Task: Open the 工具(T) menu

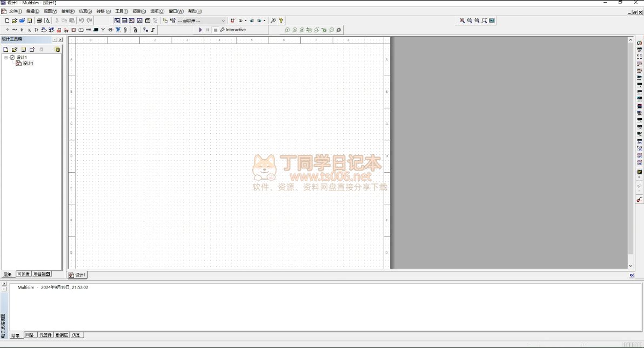Action: point(122,11)
